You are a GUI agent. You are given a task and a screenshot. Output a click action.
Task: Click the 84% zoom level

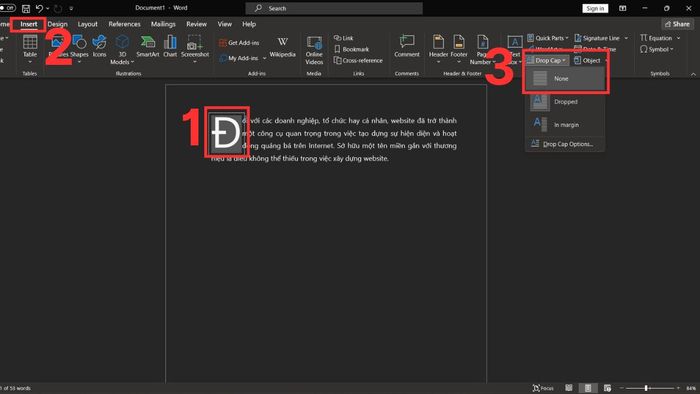691,388
